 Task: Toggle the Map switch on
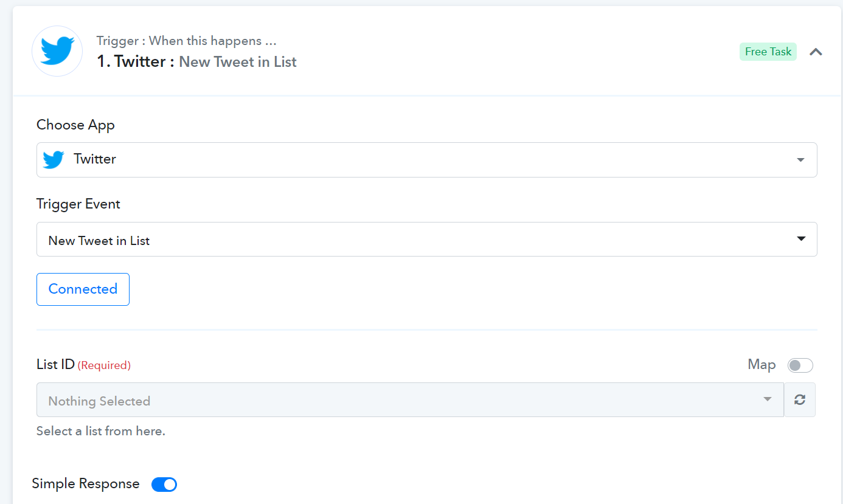coord(800,365)
